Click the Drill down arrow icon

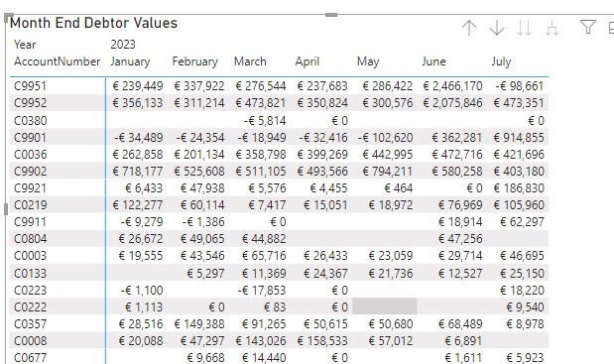click(x=497, y=28)
